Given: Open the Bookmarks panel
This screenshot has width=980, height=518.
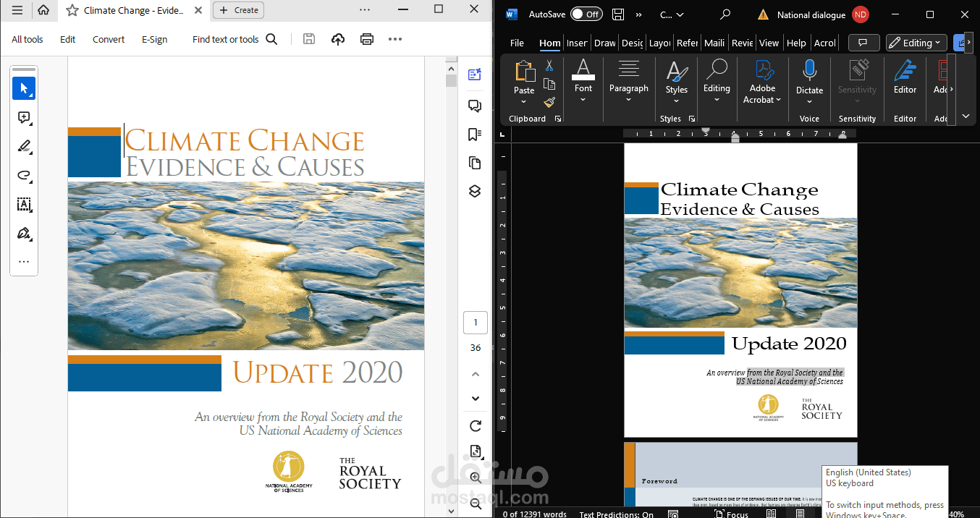Looking at the screenshot, I should tap(474, 134).
